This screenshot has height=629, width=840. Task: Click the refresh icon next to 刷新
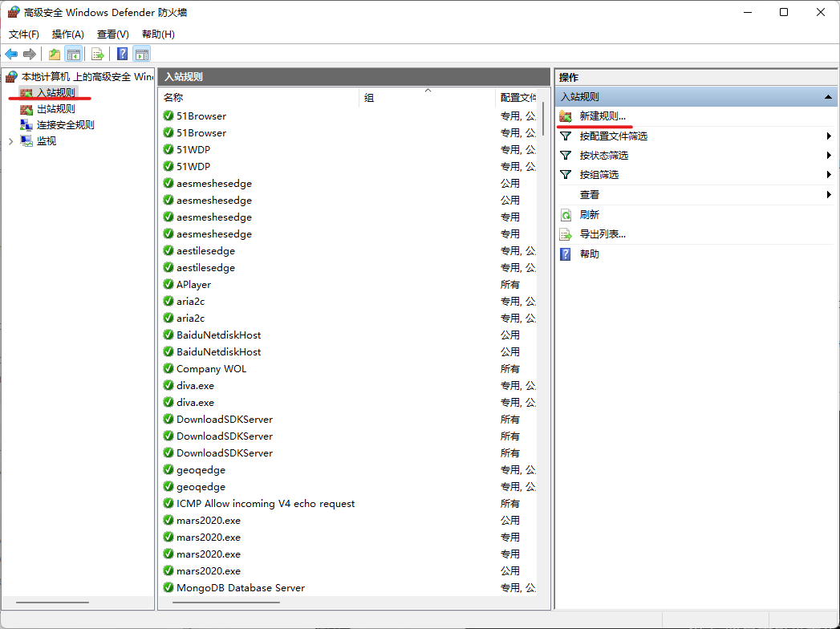coord(566,215)
